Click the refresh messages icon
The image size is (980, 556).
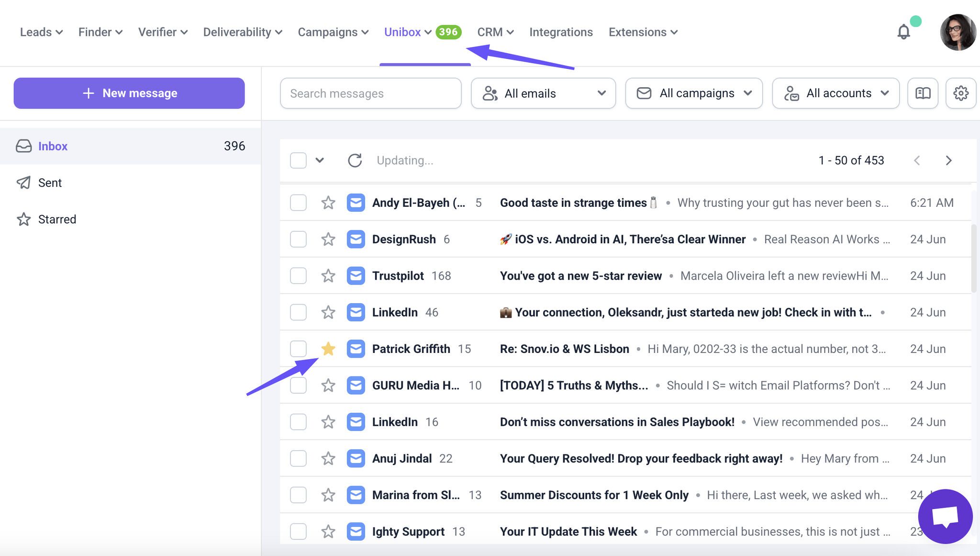pos(355,160)
